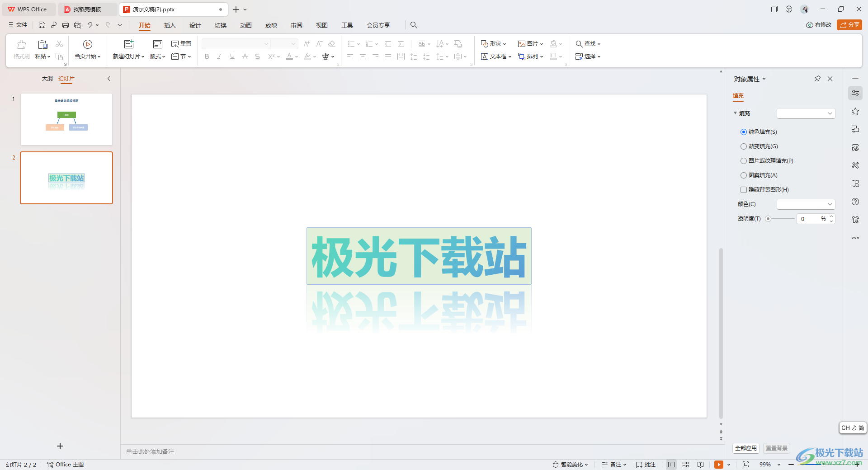868x470 pixels.
Task: Click the search magnifier icon in ribbon tabs
Action: [414, 25]
